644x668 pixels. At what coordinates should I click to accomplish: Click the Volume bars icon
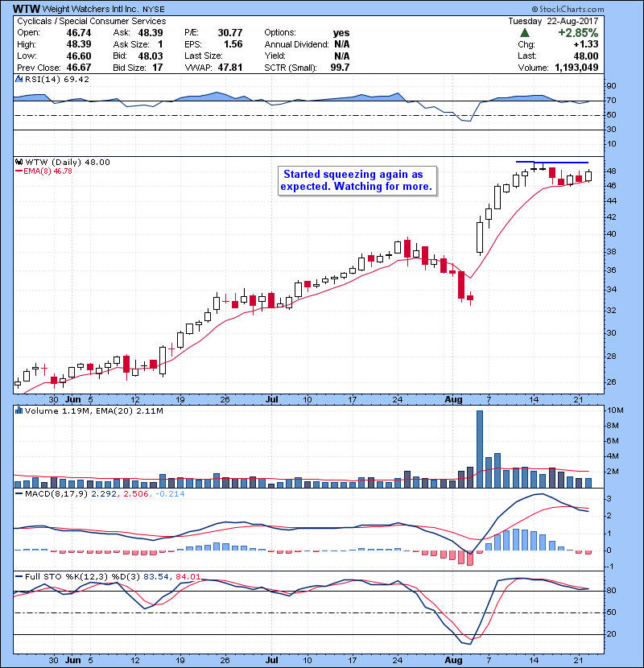(x=19, y=410)
